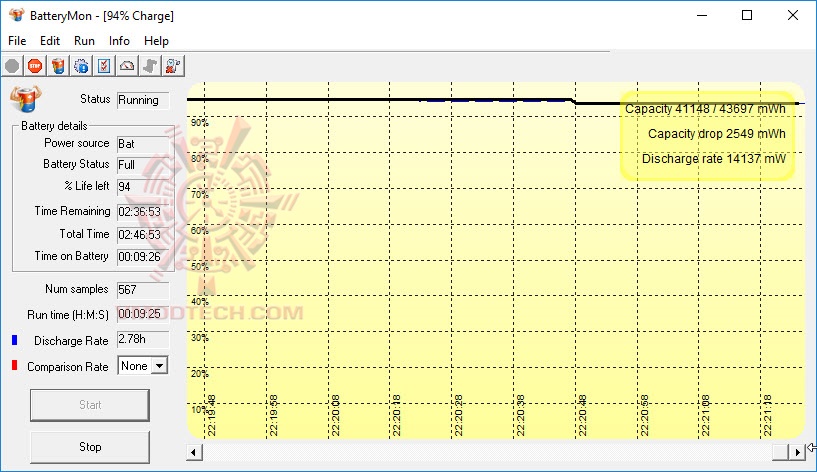This screenshot has height=472, width=817.
Task: Click the 22:20:48 time label on graph
Action: tap(582, 415)
